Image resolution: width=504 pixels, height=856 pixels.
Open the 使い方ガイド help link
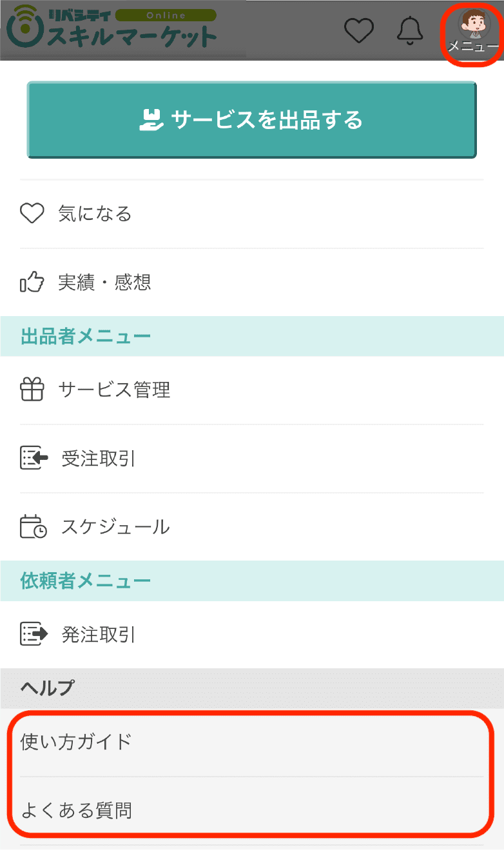coord(76,742)
